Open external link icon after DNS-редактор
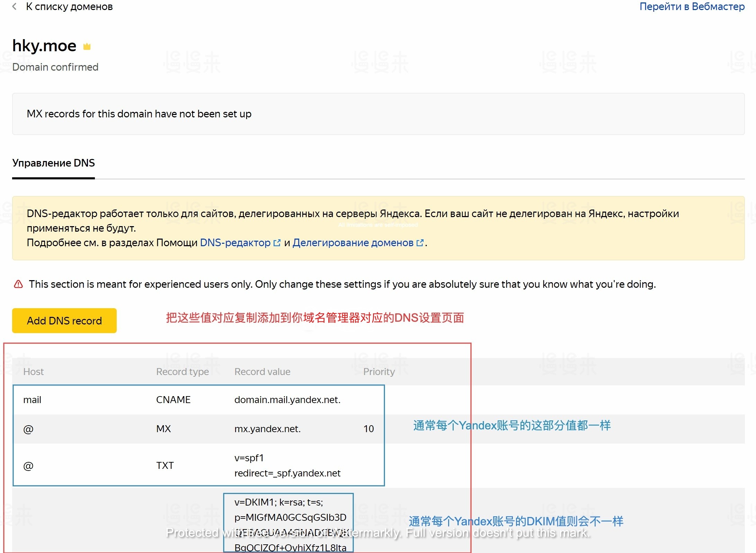The width and height of the screenshot is (756, 553). point(277,243)
